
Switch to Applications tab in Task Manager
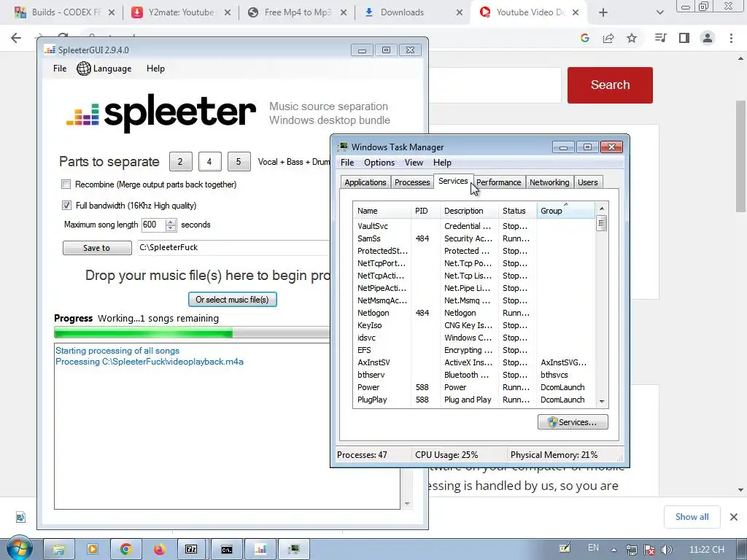[365, 182]
